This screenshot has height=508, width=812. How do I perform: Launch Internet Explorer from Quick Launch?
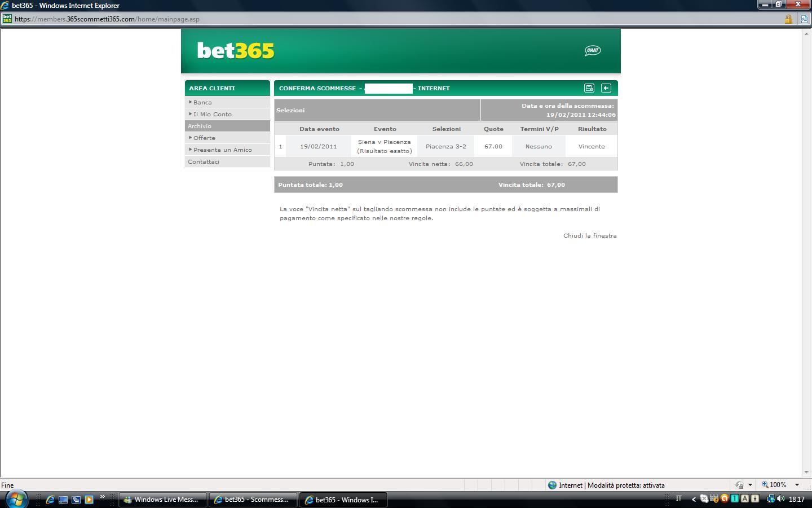[50, 500]
